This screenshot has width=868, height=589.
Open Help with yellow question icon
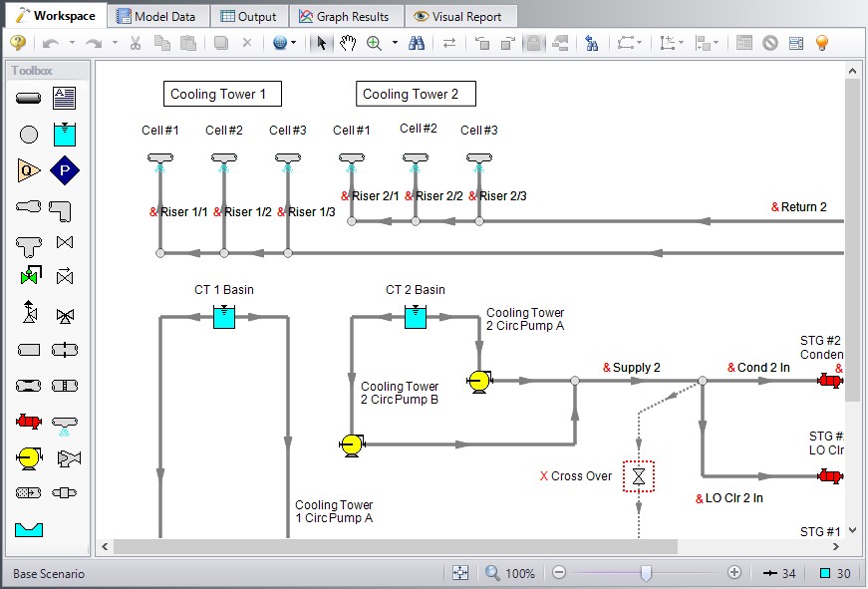click(x=18, y=43)
